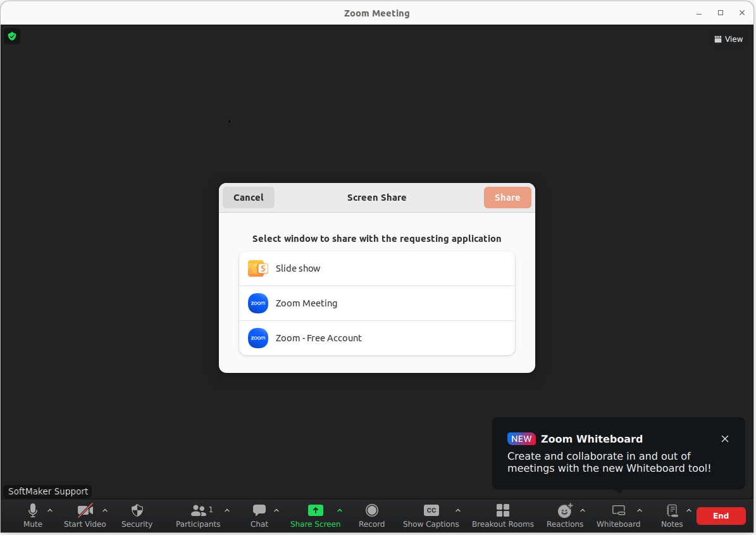Expand video options arrow beside Start Video
The width and height of the screenshot is (756, 535).
105,510
